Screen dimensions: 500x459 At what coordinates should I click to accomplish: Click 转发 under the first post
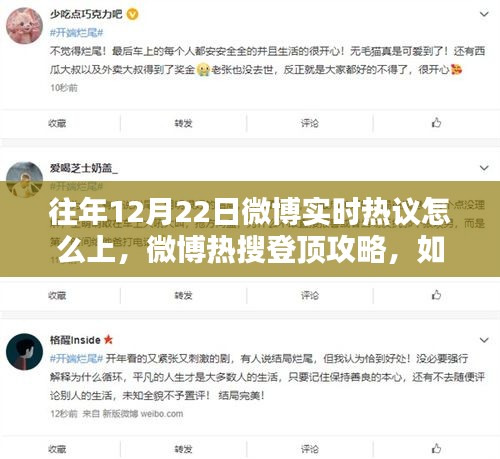click(183, 123)
